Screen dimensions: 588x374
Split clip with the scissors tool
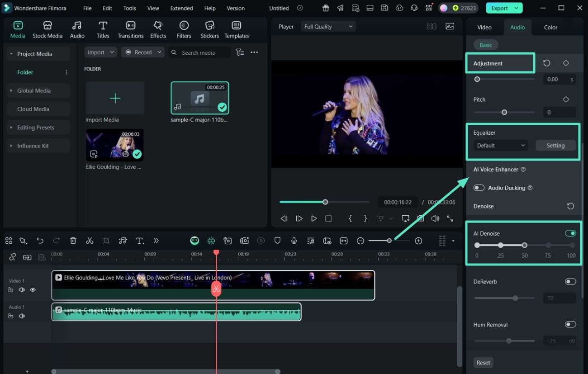(90, 241)
